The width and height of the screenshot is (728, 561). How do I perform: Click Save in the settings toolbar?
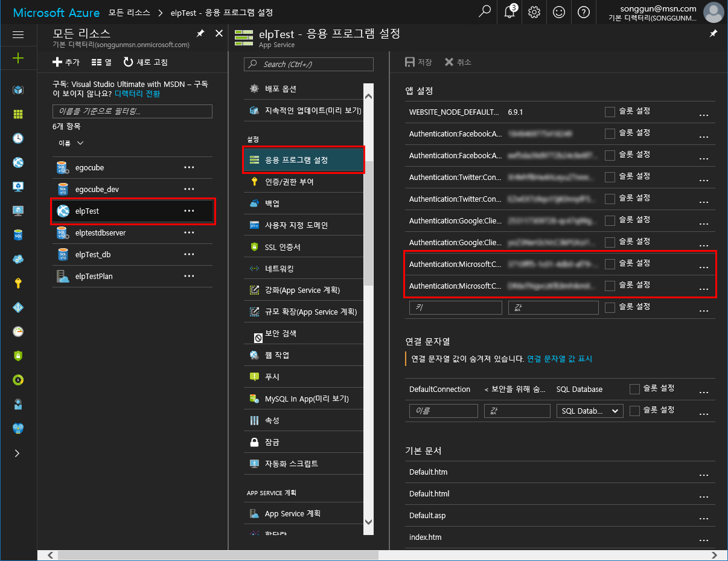tap(418, 62)
